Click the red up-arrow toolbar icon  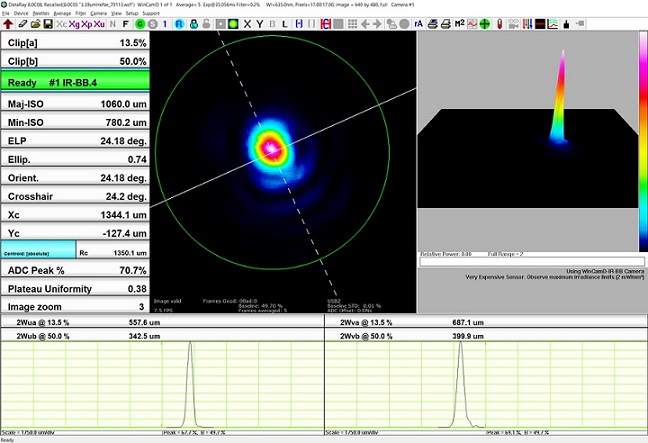pyautogui.click(x=8, y=24)
